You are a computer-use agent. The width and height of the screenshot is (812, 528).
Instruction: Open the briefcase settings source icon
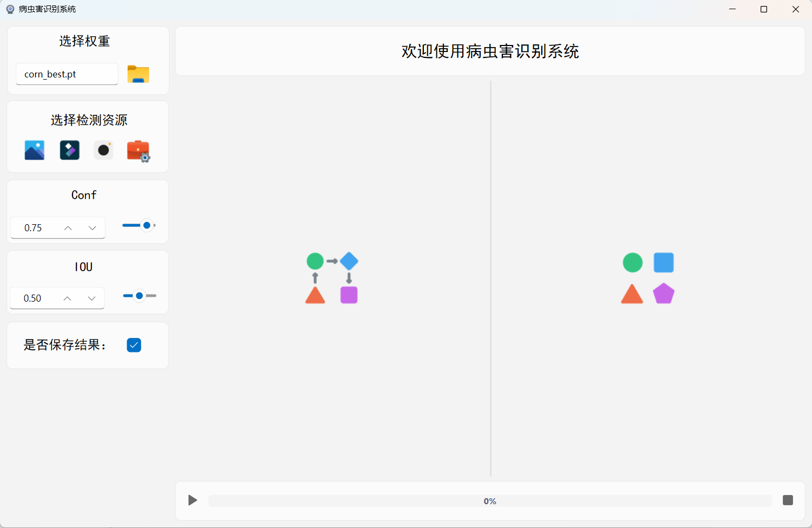(139, 151)
